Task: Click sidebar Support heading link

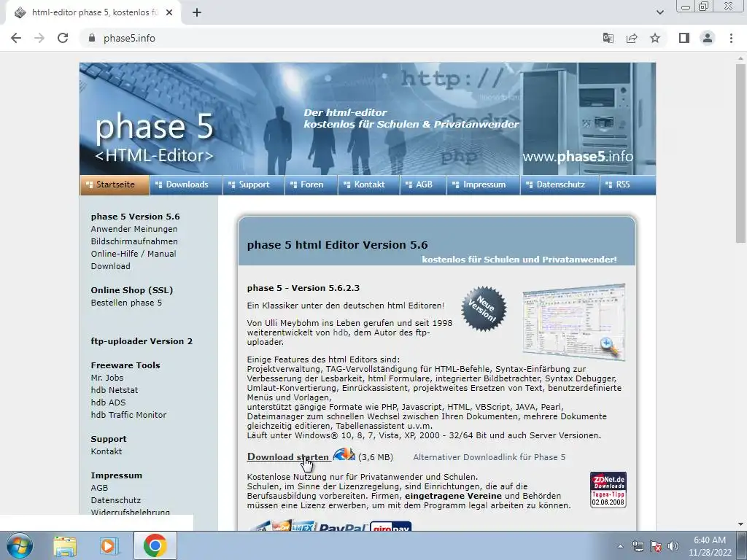Action: click(x=109, y=439)
